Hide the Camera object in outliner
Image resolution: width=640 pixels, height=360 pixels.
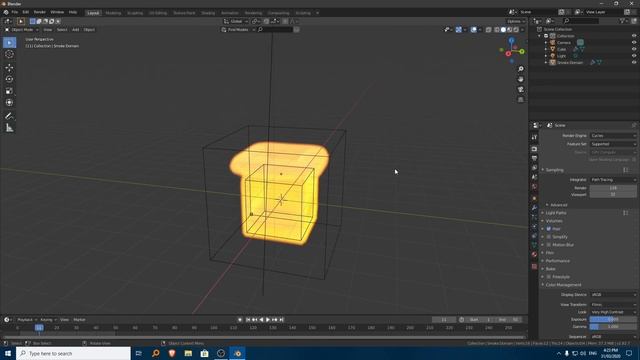(634, 42)
